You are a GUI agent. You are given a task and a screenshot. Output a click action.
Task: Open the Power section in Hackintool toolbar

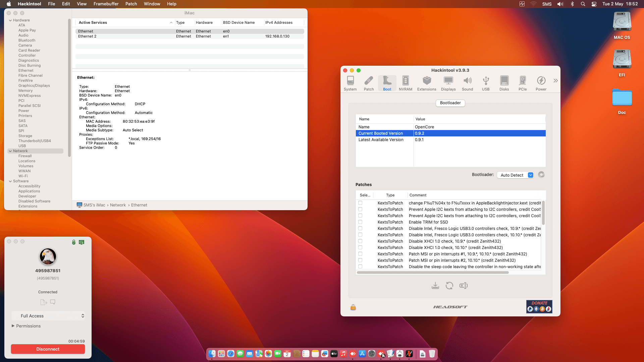point(541,83)
